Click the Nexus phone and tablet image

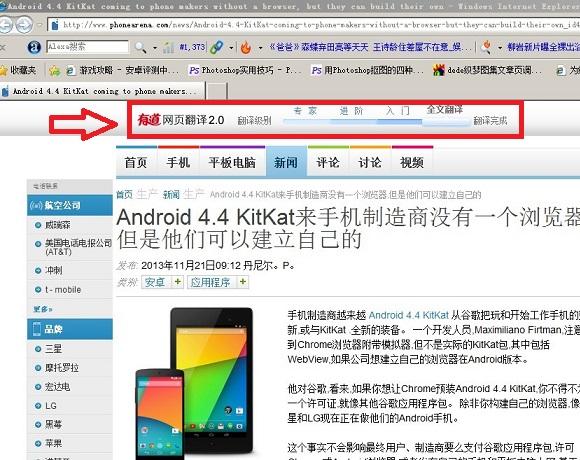(x=194, y=383)
